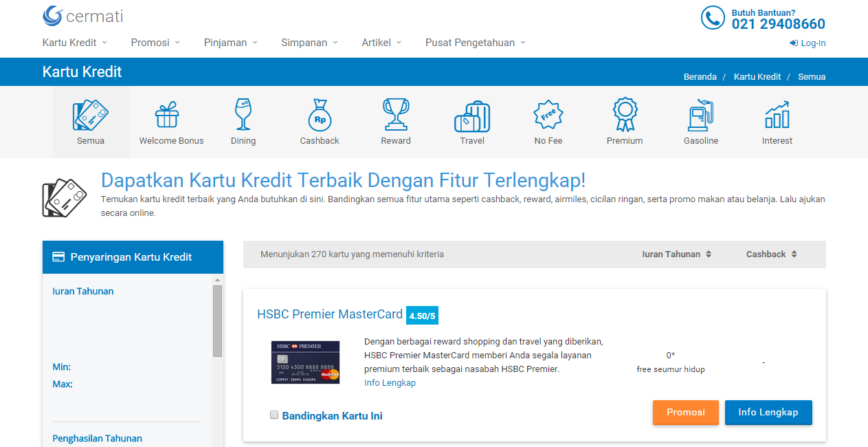Select the Dining wine glass icon
Image resolution: width=868 pixels, height=447 pixels.
(243, 114)
